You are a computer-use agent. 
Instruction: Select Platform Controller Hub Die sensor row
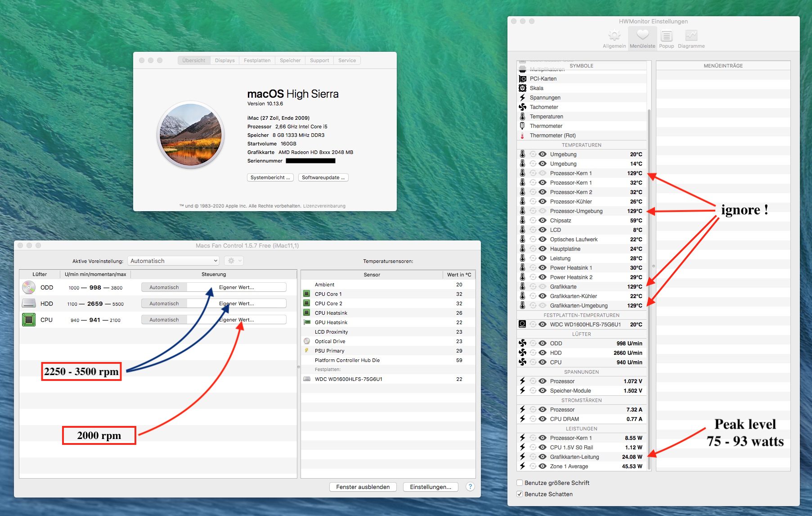click(388, 360)
